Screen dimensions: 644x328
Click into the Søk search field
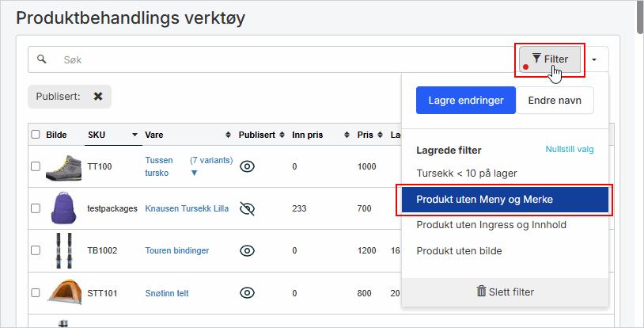(x=277, y=59)
